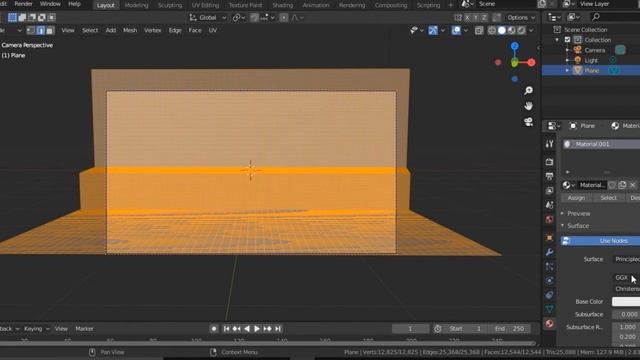Switch to edge select mode

40,30
